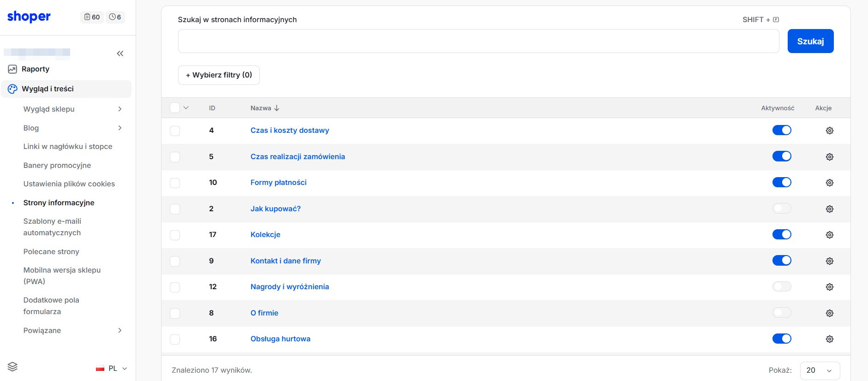
Task: Tick checkbox for Formy płatności row
Action: tap(175, 183)
